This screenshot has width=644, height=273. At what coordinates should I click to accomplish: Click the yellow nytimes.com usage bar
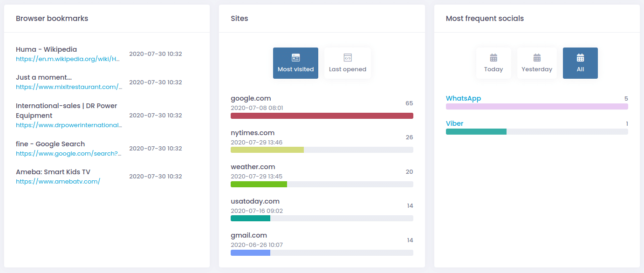coord(267,150)
